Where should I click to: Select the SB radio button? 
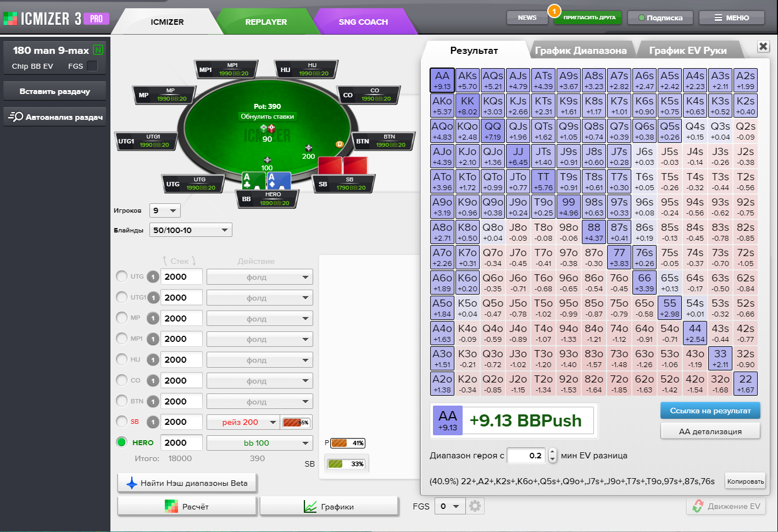[x=122, y=422]
